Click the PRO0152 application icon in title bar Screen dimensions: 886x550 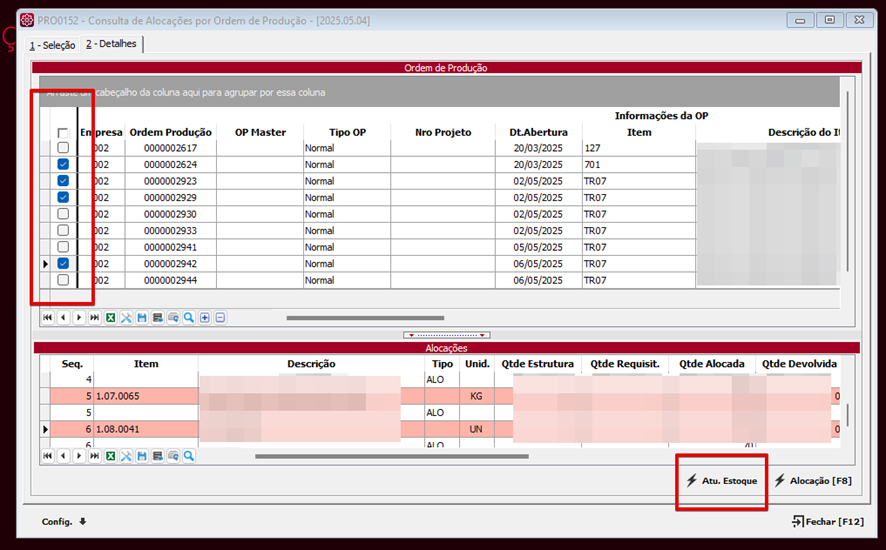(27, 20)
